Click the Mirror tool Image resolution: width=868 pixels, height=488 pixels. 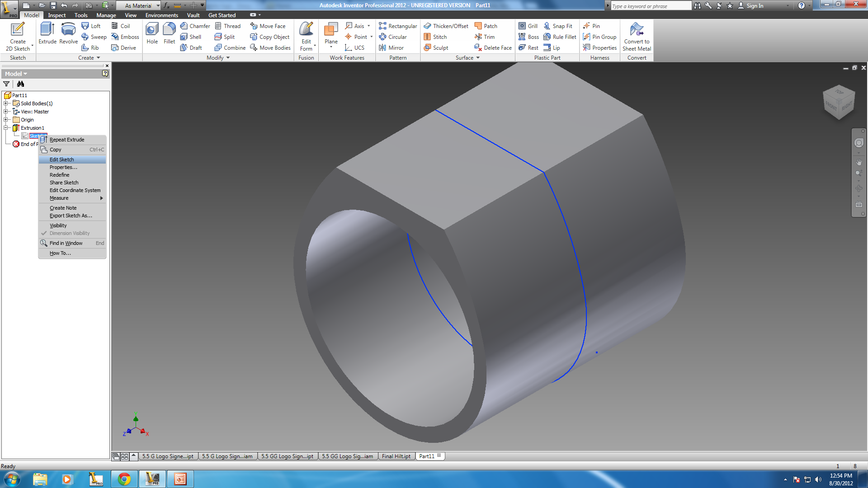point(392,47)
